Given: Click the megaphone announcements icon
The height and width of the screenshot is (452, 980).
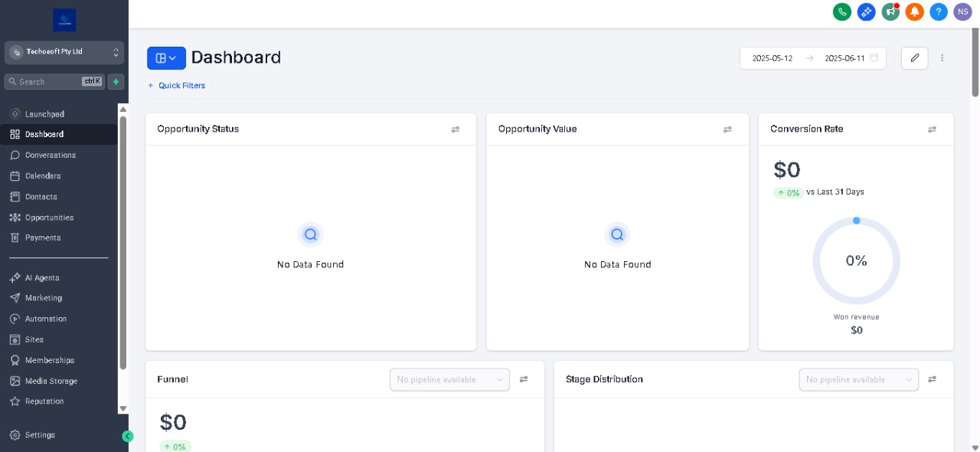Looking at the screenshot, I should tap(890, 11).
